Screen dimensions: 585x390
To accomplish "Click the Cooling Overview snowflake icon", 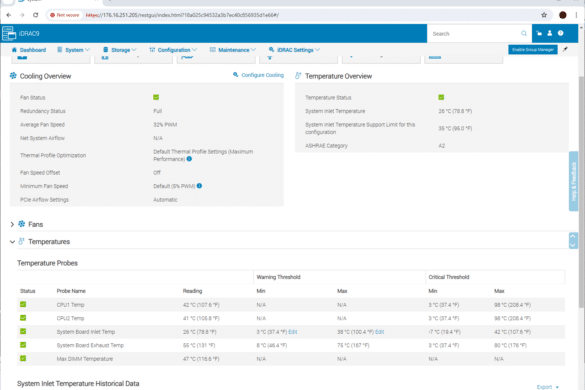I will tap(13, 76).
